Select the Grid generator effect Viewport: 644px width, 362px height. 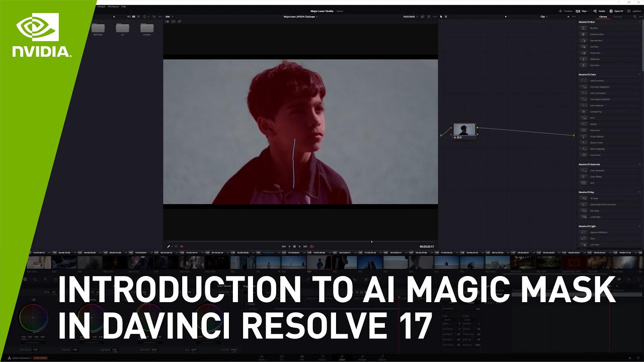[609, 183]
